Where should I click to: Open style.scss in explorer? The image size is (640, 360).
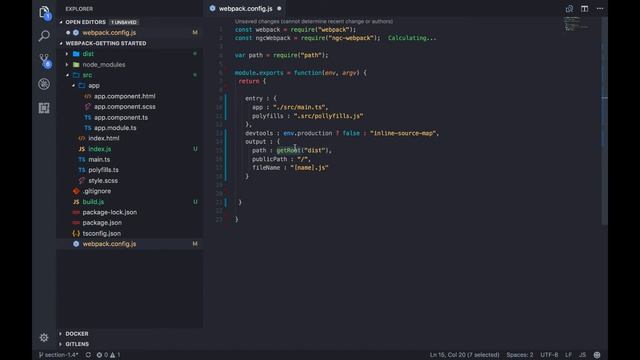click(x=103, y=180)
